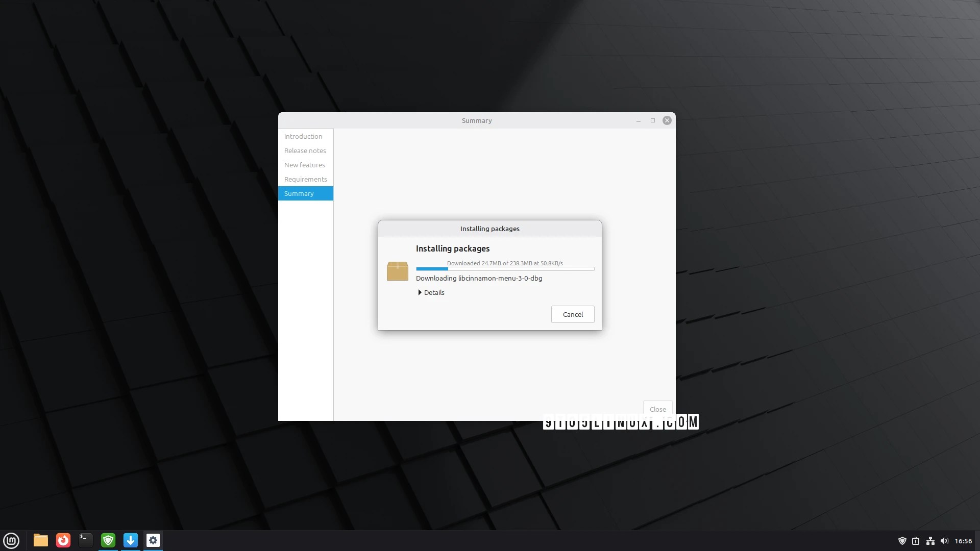Viewport: 980px width, 551px height.
Task: Select the Requirements sidebar item
Action: (305, 179)
